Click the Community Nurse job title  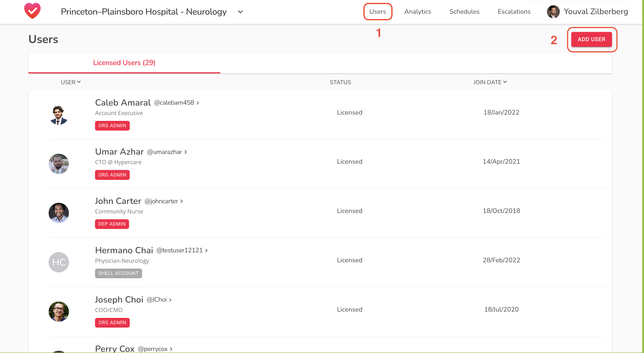point(119,211)
